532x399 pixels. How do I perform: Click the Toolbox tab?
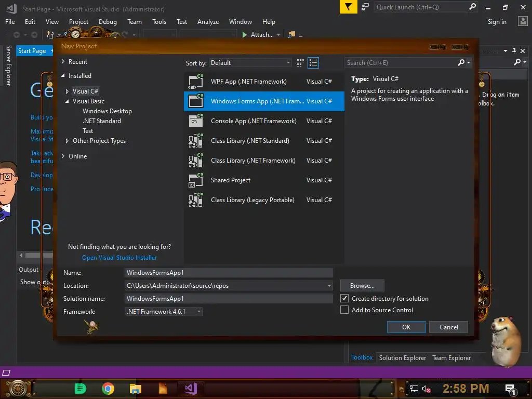362,357
